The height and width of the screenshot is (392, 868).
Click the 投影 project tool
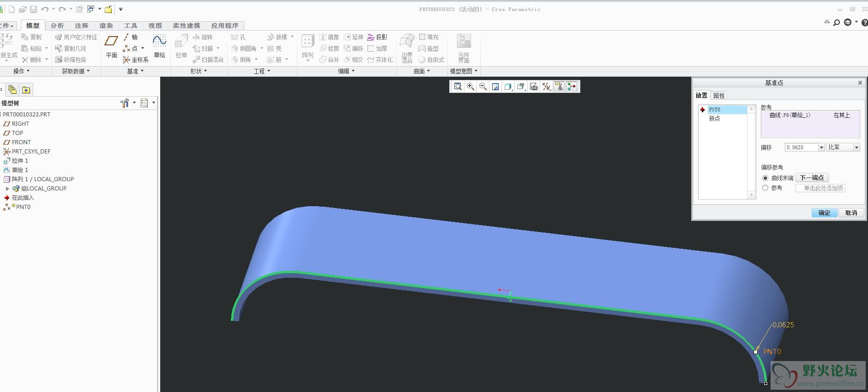377,37
